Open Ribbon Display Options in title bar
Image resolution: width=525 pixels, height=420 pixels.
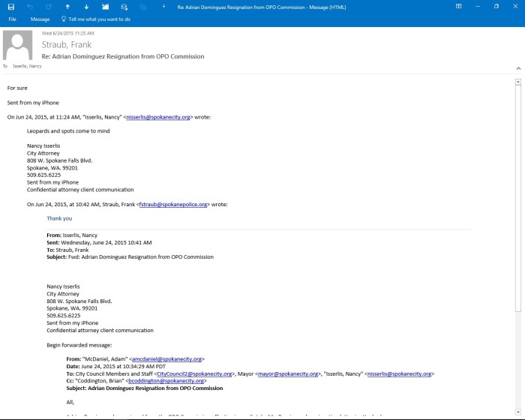pyautogui.click(x=459, y=7)
